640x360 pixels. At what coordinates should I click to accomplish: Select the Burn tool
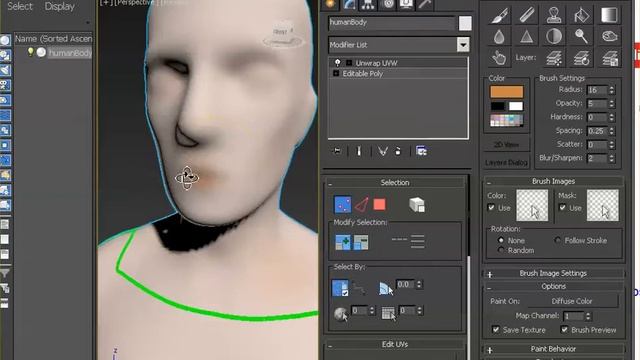[x=609, y=37]
